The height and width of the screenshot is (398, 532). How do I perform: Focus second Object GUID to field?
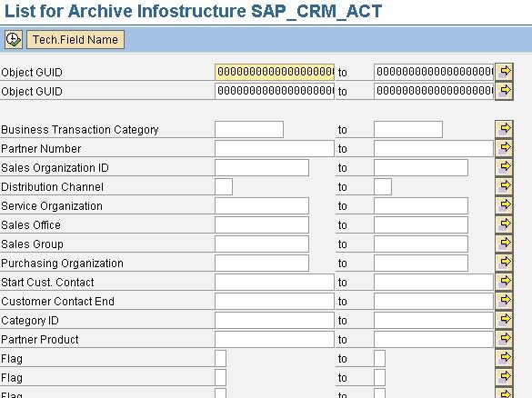pos(434,91)
